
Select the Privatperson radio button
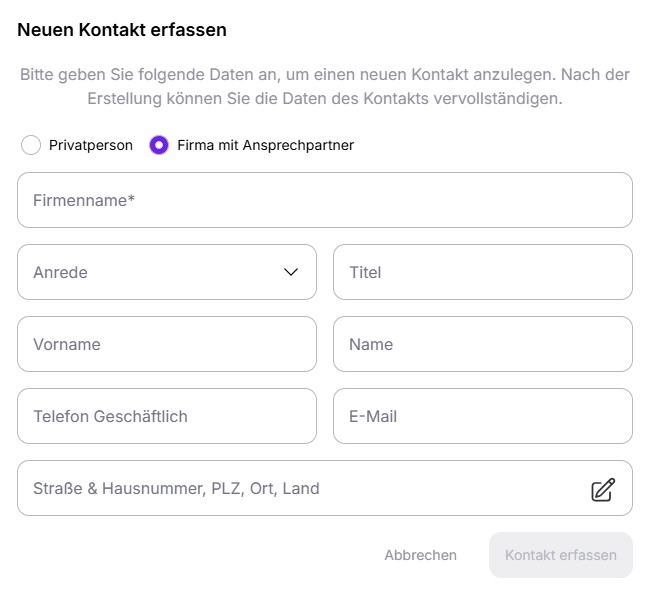(31, 145)
